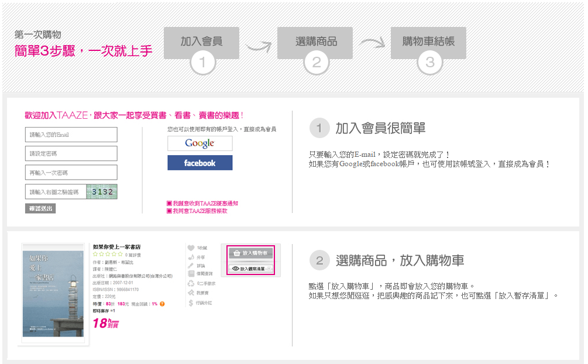588x364 pixels.
Task: Select the 購物車結帳 step tab
Action: (x=428, y=42)
